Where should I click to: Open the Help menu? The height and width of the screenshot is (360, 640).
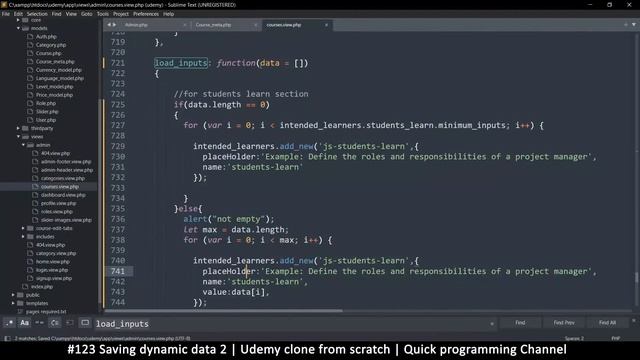[169, 14]
